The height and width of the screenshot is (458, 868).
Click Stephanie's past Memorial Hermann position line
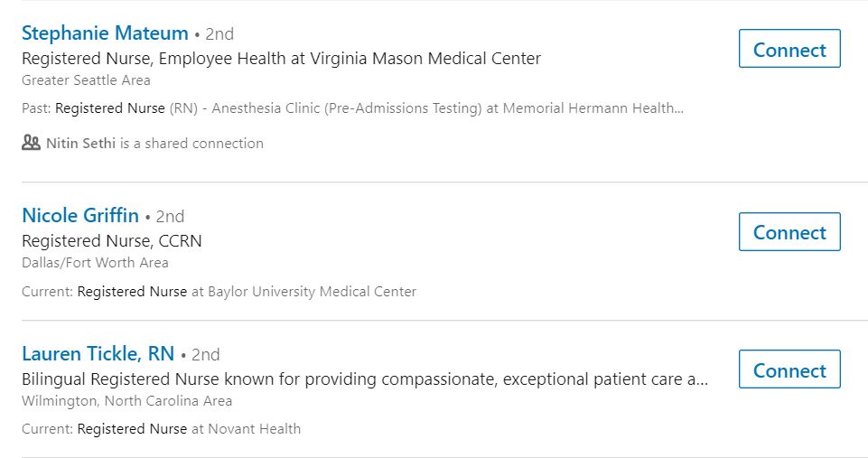click(352, 108)
